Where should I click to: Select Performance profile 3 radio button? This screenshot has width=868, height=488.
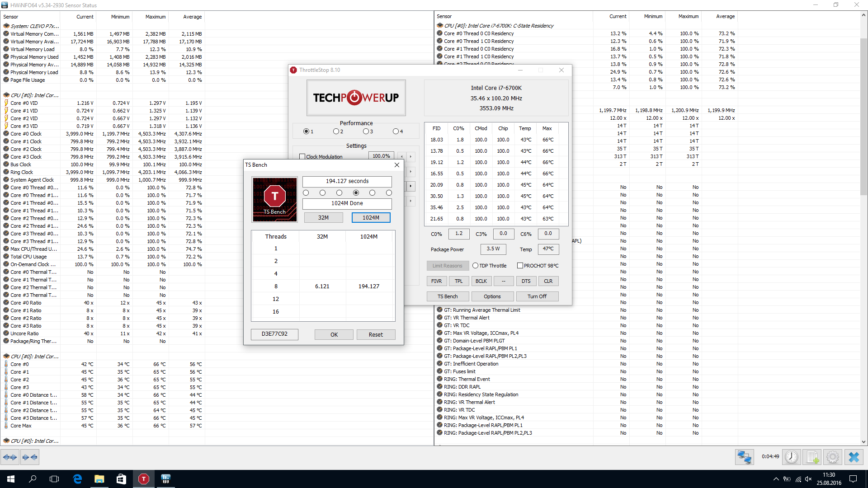(x=366, y=131)
